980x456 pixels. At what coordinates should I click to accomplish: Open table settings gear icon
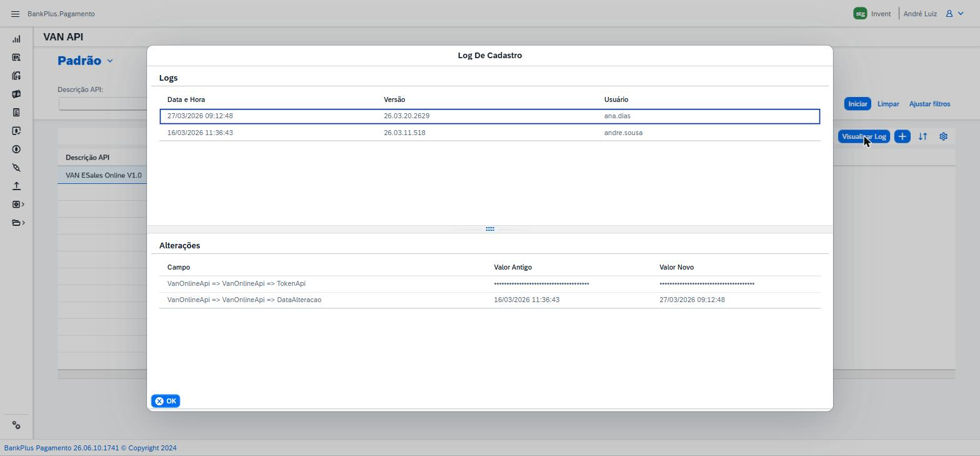(943, 136)
